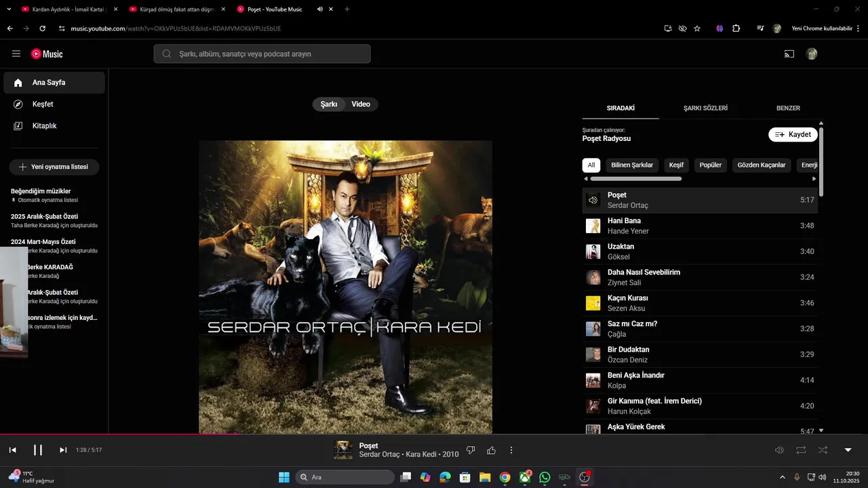Image resolution: width=868 pixels, height=488 pixels.
Task: Collapse the player page with arrow
Action: (848, 450)
